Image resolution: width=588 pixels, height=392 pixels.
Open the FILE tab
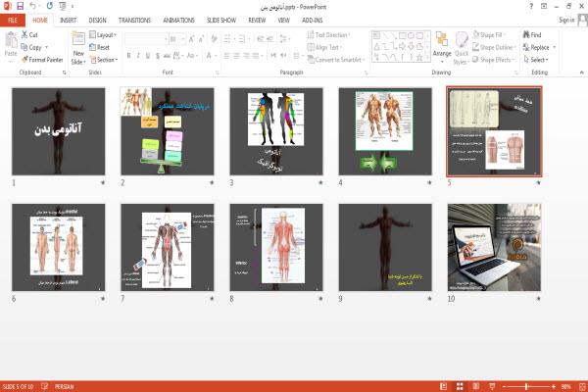click(x=13, y=21)
